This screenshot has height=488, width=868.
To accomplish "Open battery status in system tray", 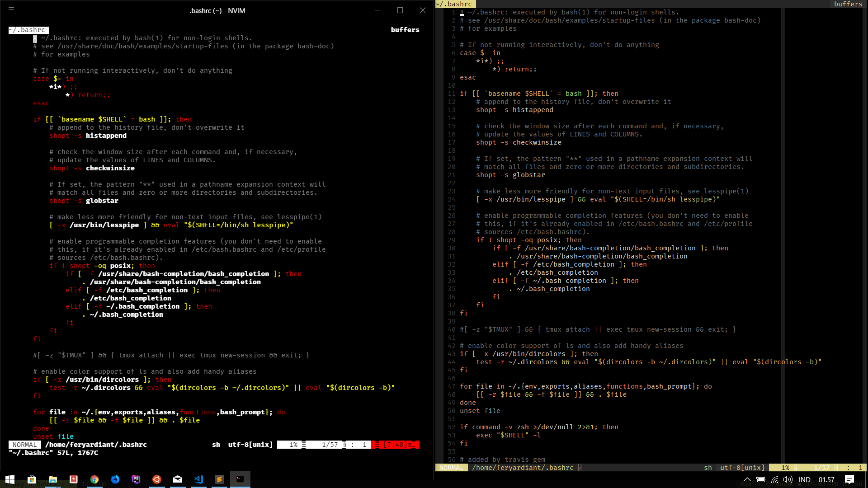I will click(x=761, y=480).
